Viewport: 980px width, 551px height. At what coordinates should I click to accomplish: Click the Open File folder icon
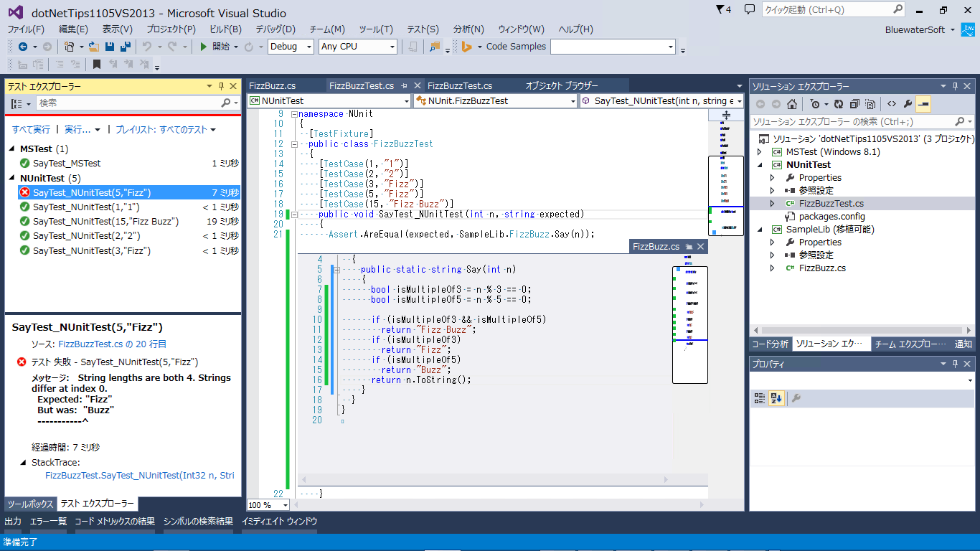pos(94,47)
